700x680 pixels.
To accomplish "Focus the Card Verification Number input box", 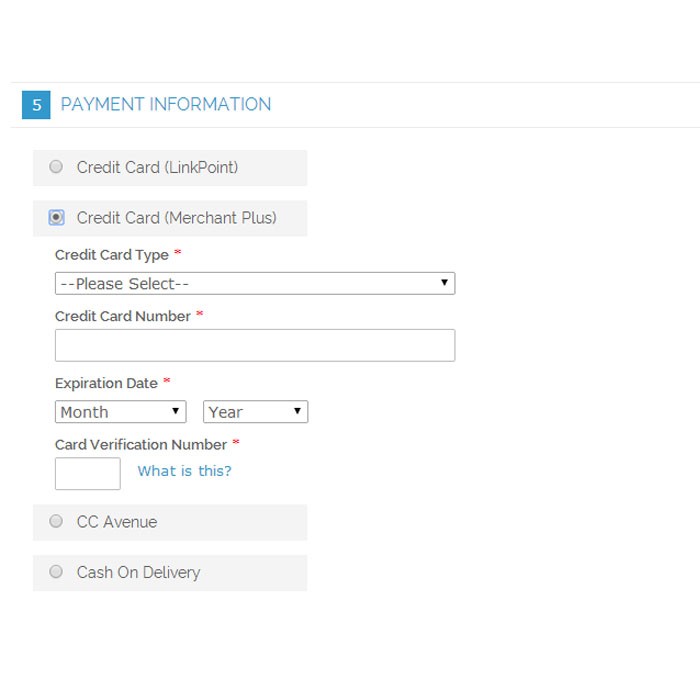I will 87,473.
